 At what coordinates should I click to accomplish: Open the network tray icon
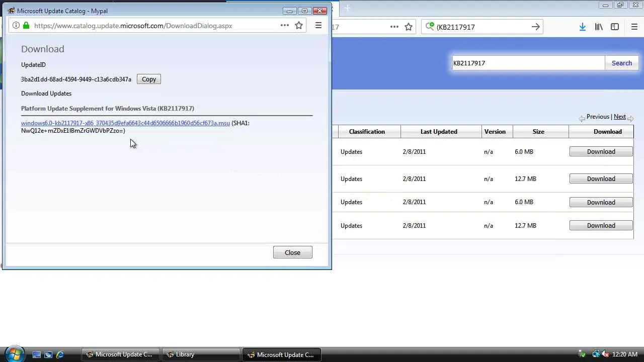596,354
